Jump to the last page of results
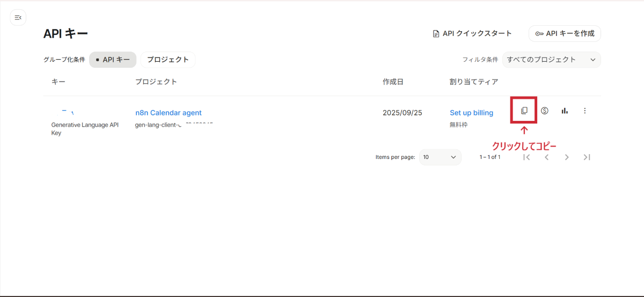644x297 pixels. point(587,157)
